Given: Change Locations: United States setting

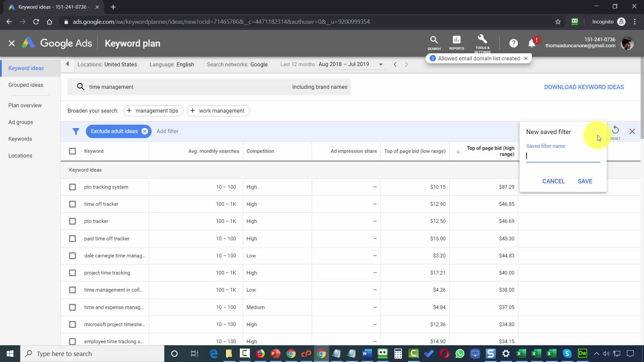Looking at the screenshot, I should (x=107, y=64).
